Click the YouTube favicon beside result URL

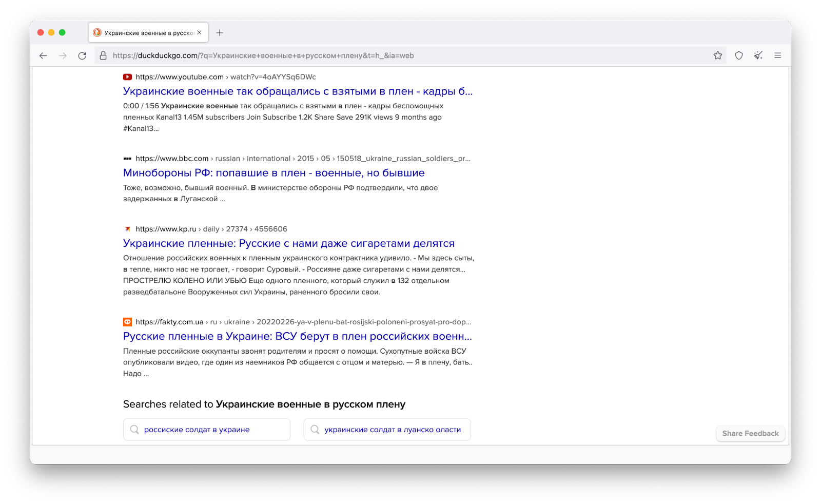(x=127, y=77)
